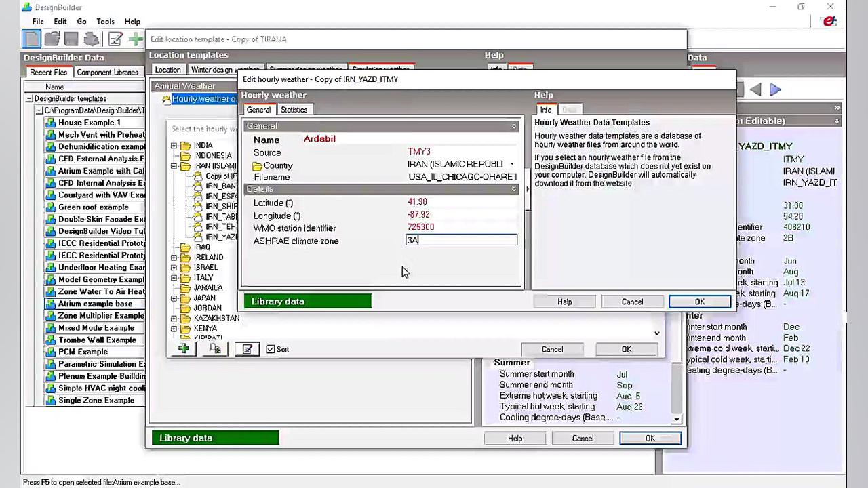Viewport: 868px width, 488px height.
Task: Click the Atrium example base file icon
Action: click(51, 304)
